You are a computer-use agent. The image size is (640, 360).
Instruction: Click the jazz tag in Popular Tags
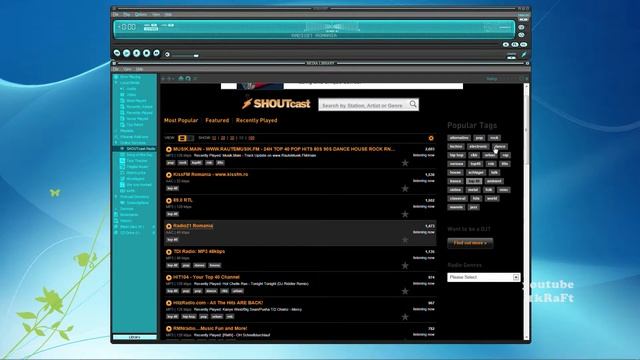[x=473, y=207]
